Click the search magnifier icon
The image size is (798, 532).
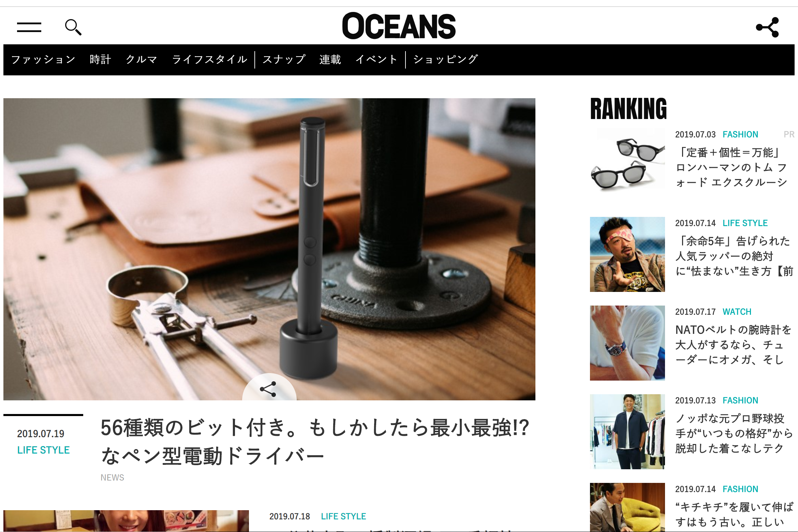click(73, 27)
